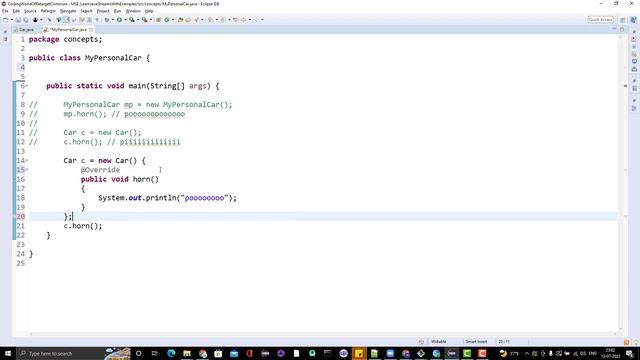Click the Writable status bar entry
640x360 pixels.
(x=439, y=342)
